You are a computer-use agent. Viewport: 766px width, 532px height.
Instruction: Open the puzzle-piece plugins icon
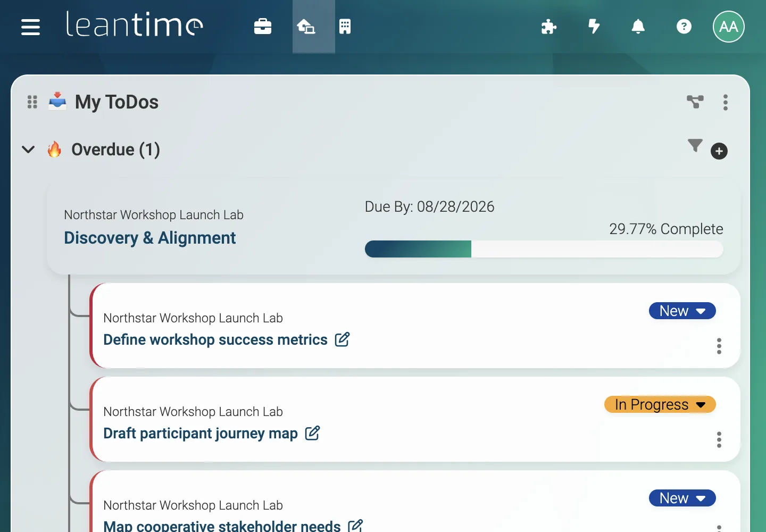pos(548,27)
